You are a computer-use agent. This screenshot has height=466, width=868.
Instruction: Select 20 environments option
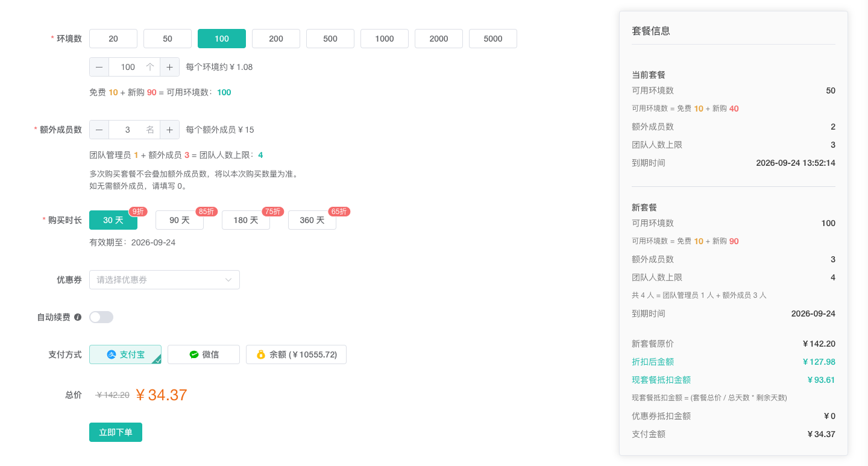pyautogui.click(x=113, y=39)
